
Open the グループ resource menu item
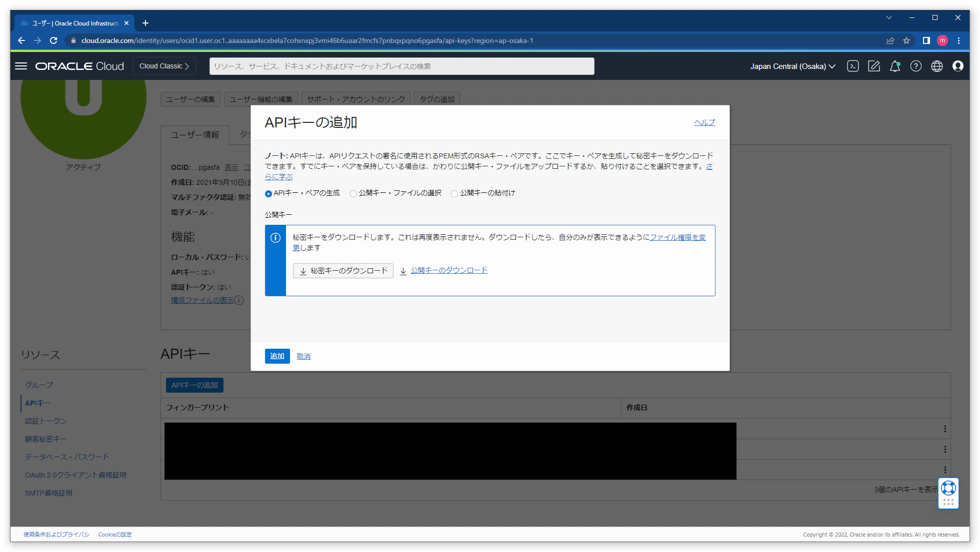(x=39, y=385)
